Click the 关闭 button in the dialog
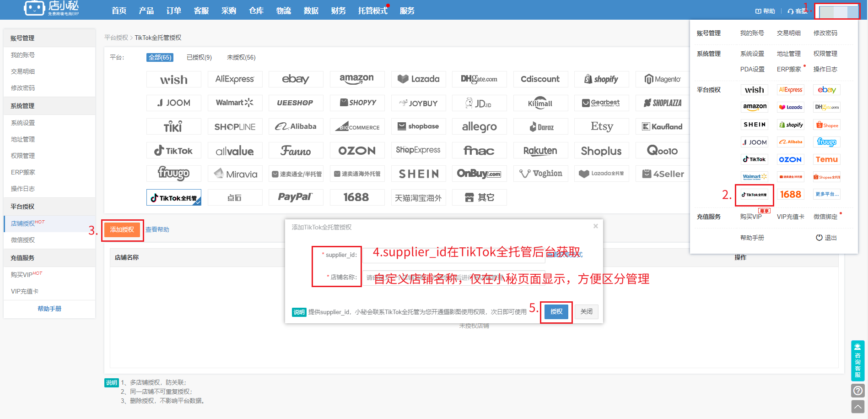The image size is (868, 419). click(x=587, y=312)
